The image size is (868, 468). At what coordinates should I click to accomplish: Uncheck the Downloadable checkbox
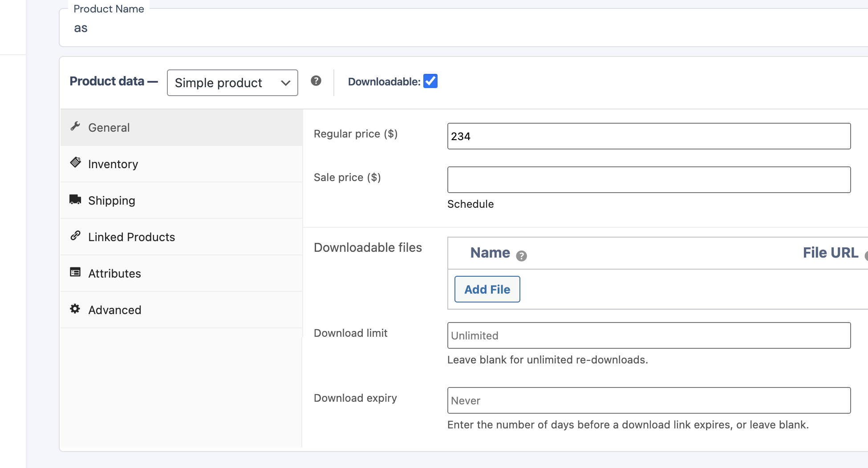click(x=430, y=81)
